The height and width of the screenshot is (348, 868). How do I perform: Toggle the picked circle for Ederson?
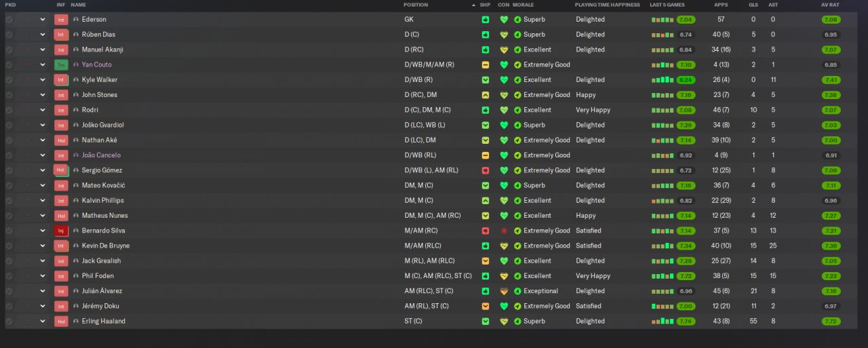click(x=9, y=20)
